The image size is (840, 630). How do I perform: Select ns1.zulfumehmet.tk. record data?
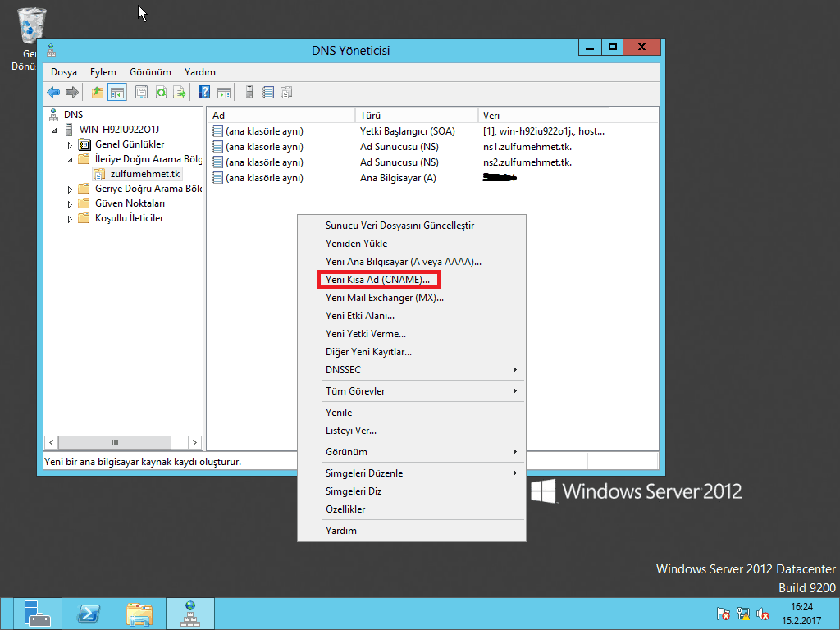(527, 147)
